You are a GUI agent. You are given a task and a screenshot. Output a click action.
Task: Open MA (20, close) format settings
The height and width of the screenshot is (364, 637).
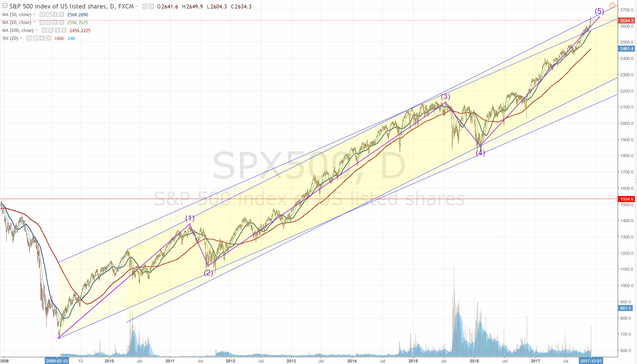tap(49, 22)
